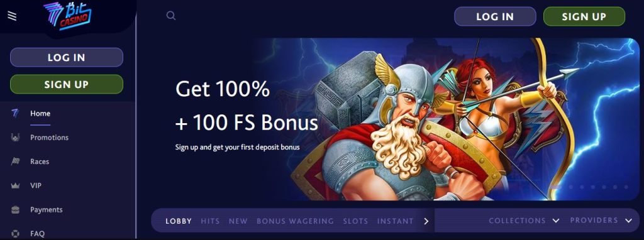Click the top-right Sign Up button
644x240 pixels.
pyautogui.click(x=584, y=16)
